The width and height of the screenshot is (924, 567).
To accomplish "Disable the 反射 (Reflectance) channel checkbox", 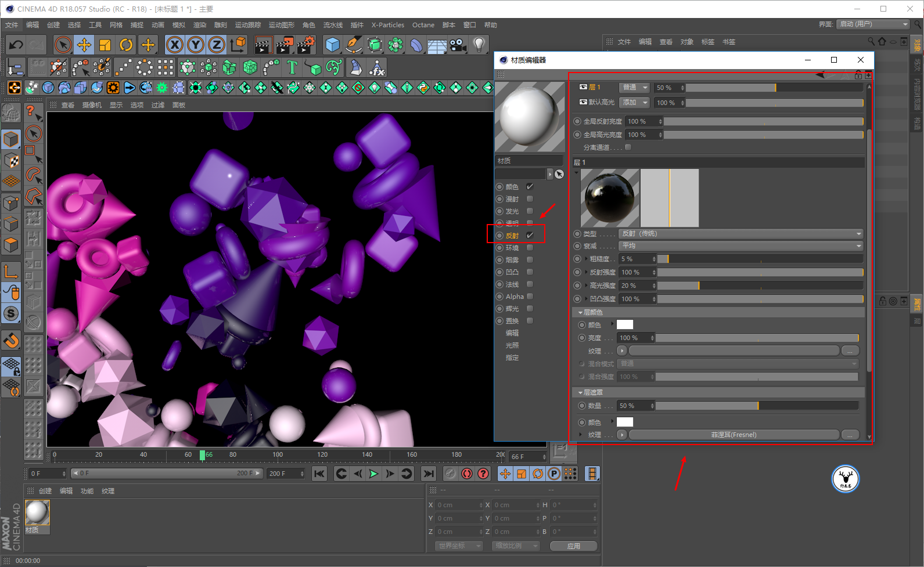I will [530, 236].
